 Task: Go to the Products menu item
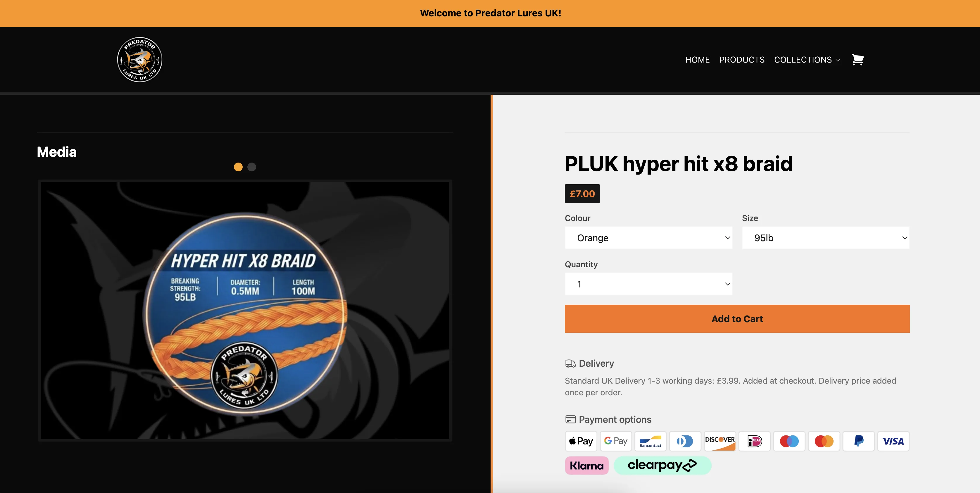tap(742, 60)
